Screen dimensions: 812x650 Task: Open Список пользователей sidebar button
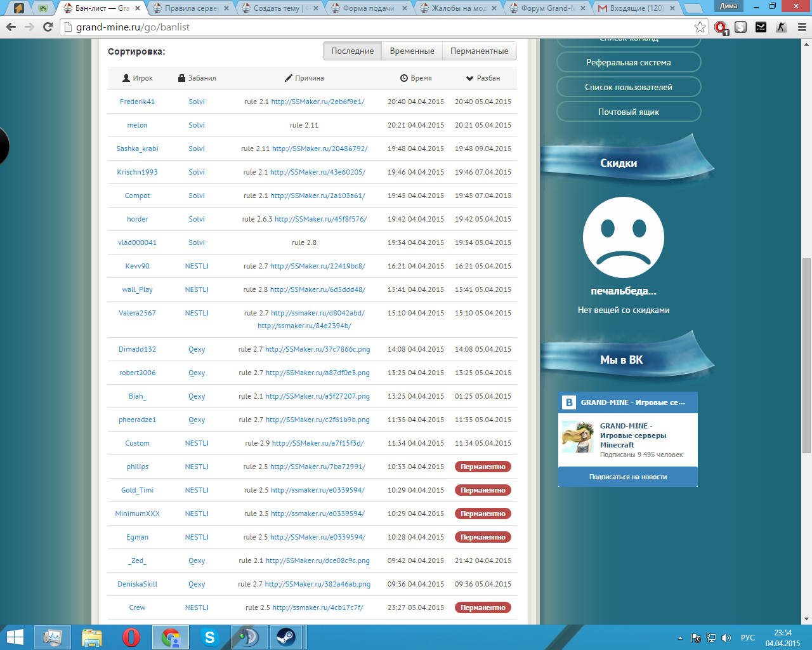tap(629, 87)
